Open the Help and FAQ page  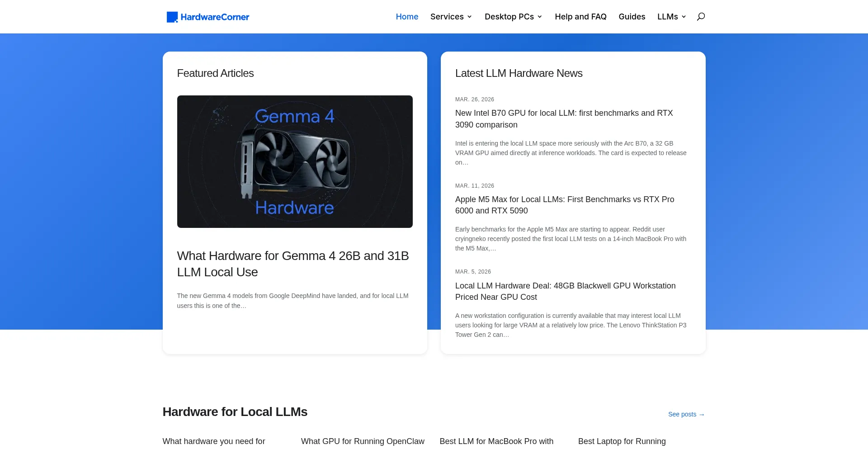[x=580, y=17]
